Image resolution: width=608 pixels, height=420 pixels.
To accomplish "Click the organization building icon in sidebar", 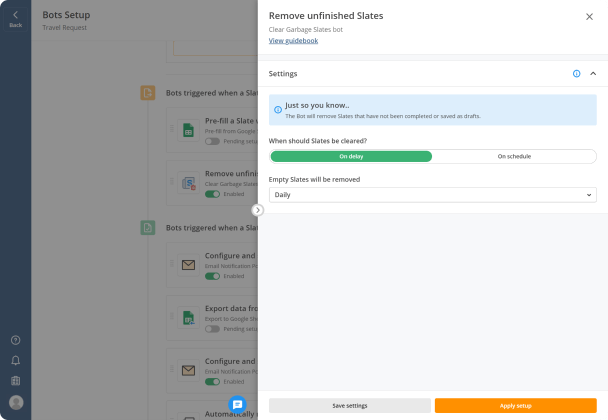I will [16, 380].
